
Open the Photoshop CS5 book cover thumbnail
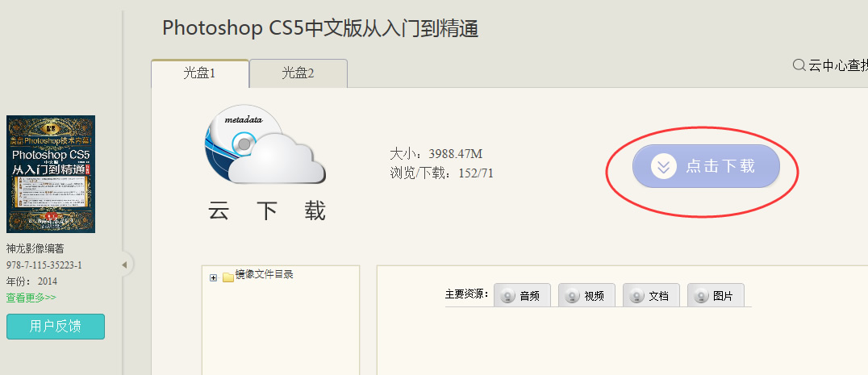pos(51,174)
